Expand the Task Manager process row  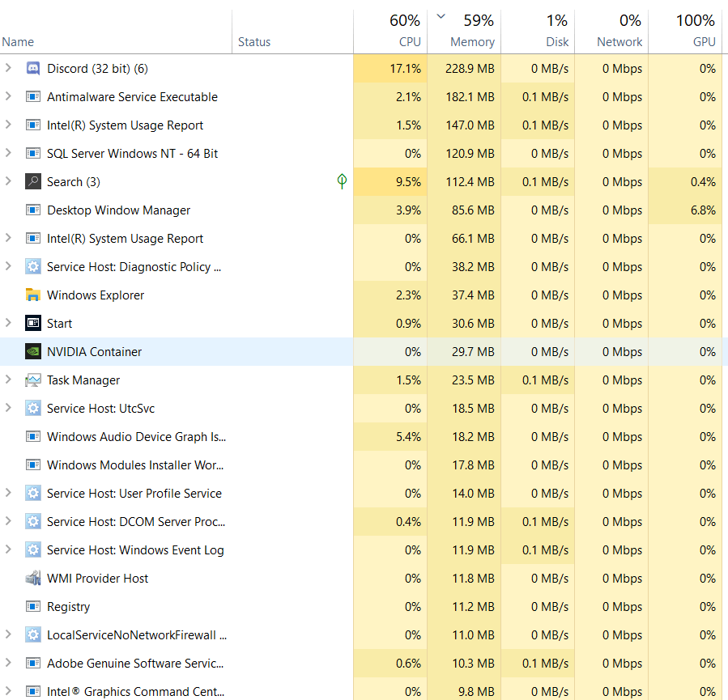(8, 380)
